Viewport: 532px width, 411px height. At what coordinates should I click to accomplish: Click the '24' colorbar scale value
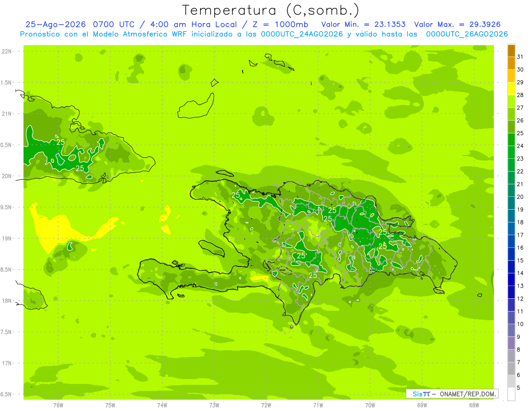520,145
